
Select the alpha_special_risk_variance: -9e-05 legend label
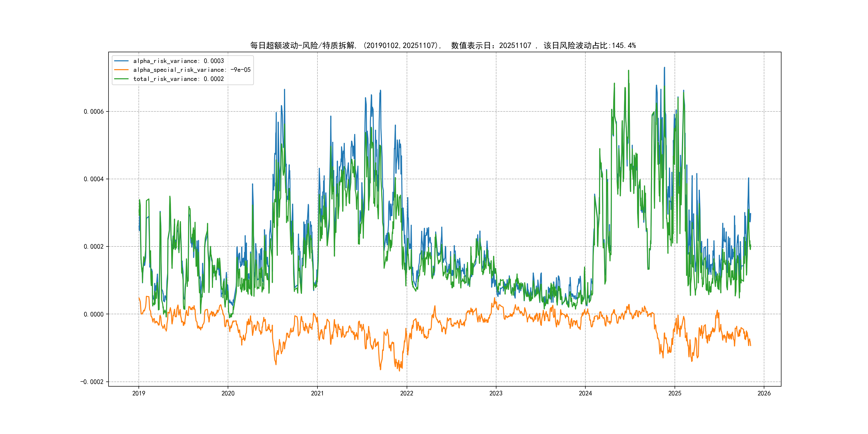[192, 70]
